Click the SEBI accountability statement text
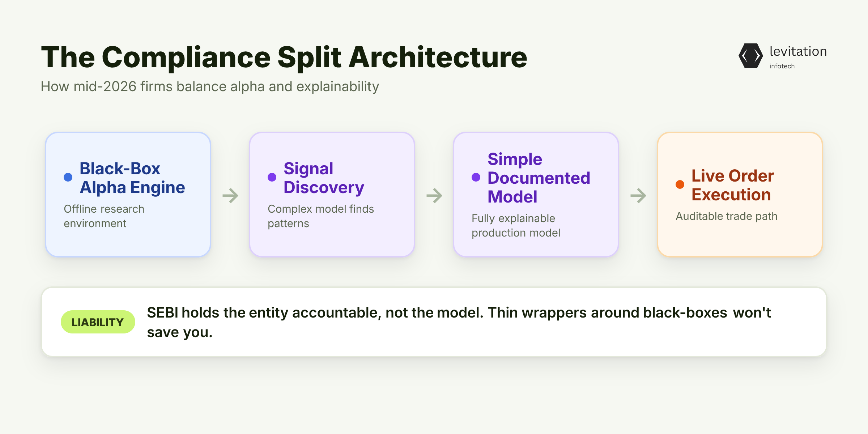Screen dimensions: 868x434 [459, 322]
